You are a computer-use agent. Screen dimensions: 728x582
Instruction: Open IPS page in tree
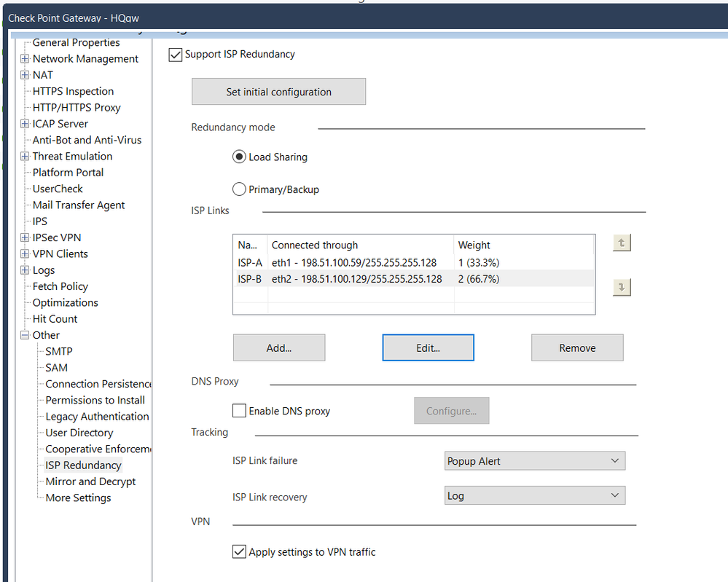pos(40,221)
